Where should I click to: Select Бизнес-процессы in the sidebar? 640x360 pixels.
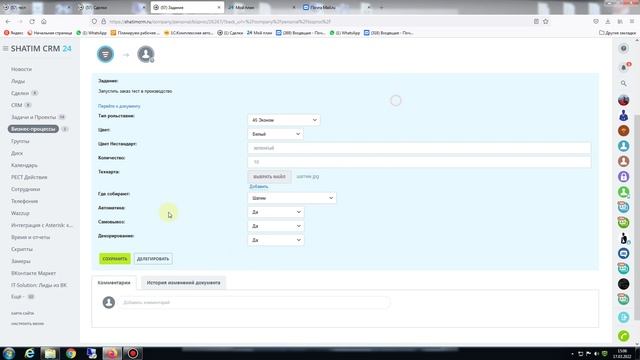click(x=33, y=129)
